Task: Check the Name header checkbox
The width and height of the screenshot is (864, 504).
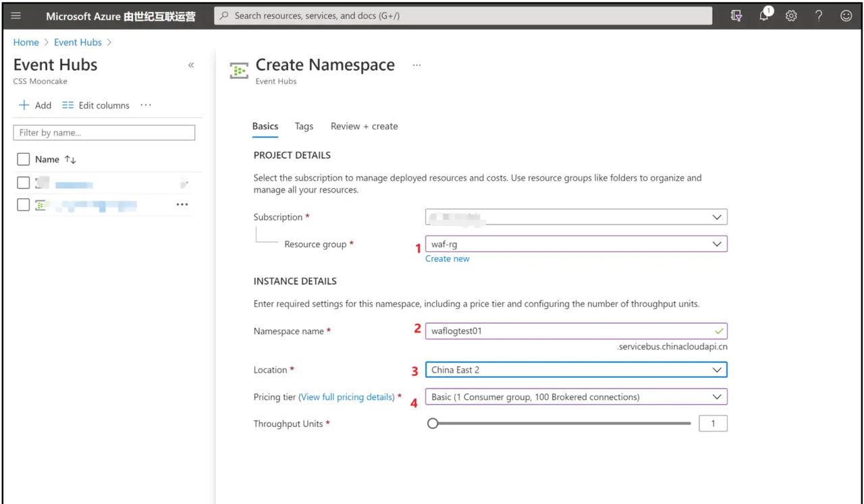Action: [23, 159]
